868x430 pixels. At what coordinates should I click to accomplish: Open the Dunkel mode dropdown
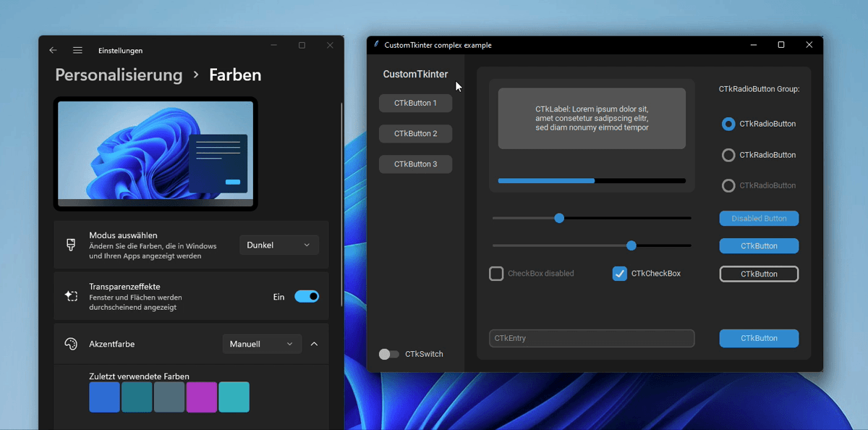[x=278, y=245]
